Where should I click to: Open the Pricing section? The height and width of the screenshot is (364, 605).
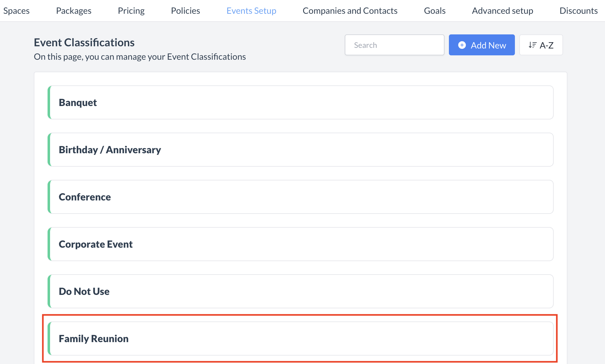click(131, 10)
